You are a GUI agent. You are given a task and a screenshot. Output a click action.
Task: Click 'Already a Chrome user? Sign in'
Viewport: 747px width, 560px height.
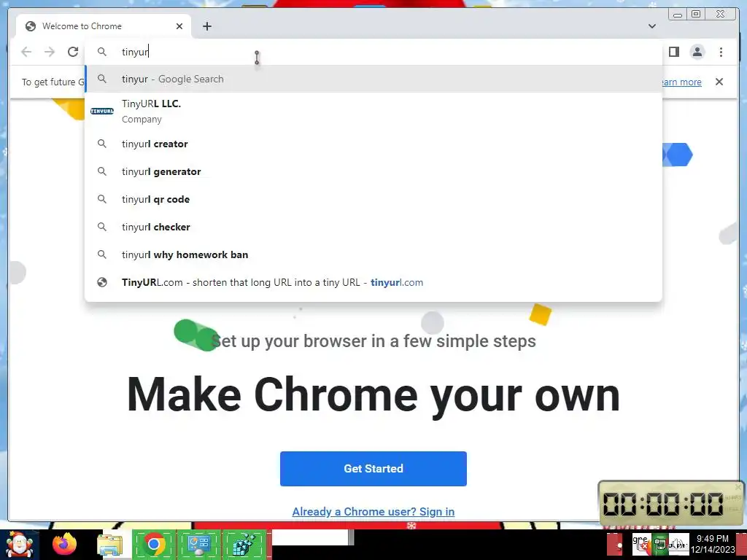click(373, 511)
